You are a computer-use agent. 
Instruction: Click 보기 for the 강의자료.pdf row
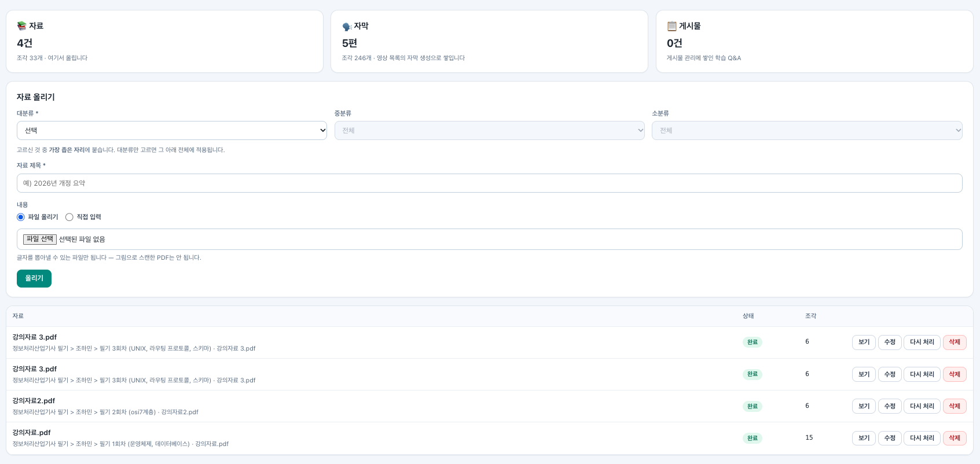pyautogui.click(x=864, y=438)
